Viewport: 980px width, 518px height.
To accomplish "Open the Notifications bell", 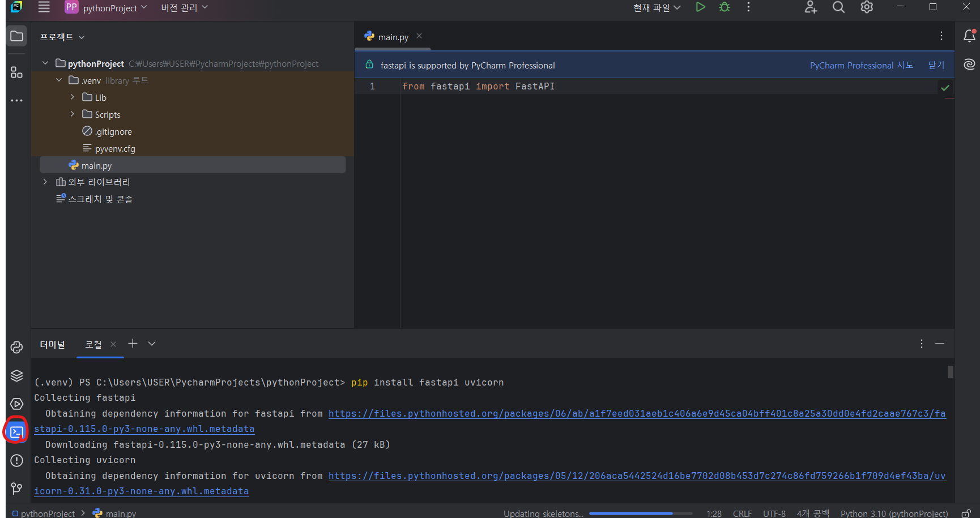I will click(x=969, y=36).
